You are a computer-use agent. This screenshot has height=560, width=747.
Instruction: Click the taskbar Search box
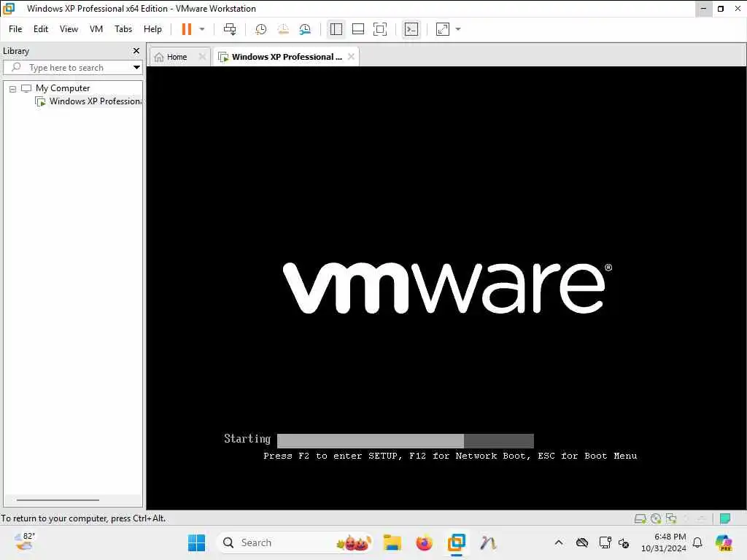tap(295, 542)
